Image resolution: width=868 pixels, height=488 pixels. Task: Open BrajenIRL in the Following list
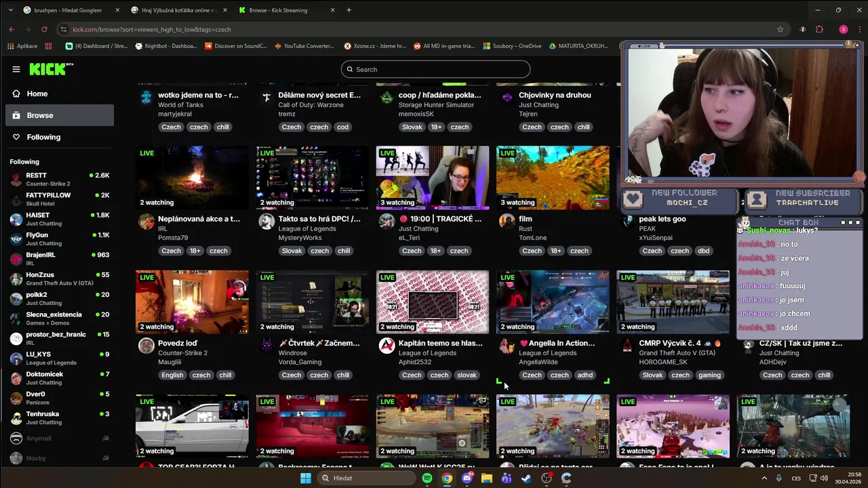pyautogui.click(x=60, y=258)
